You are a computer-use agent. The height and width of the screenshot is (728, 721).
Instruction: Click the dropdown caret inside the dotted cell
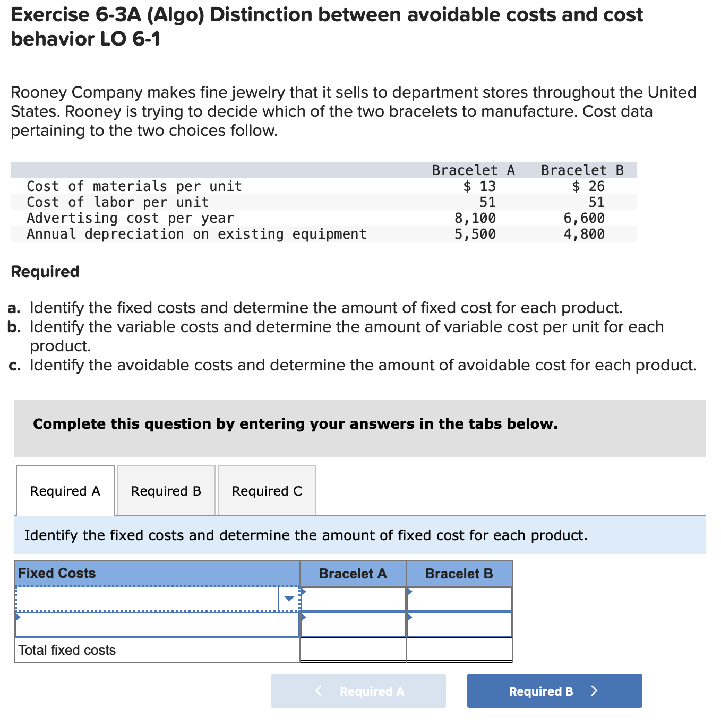[x=289, y=597]
